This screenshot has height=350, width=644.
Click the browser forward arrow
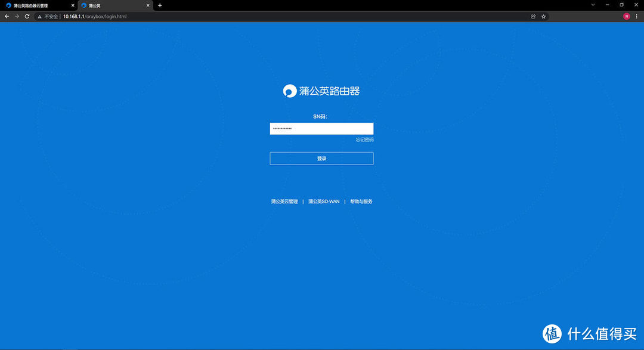(16, 16)
